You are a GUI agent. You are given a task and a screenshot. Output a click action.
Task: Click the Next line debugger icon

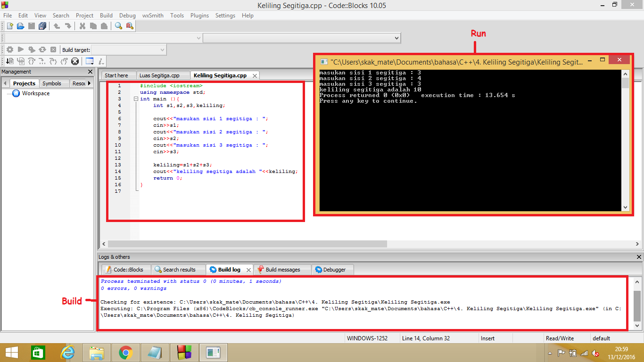click(x=32, y=61)
